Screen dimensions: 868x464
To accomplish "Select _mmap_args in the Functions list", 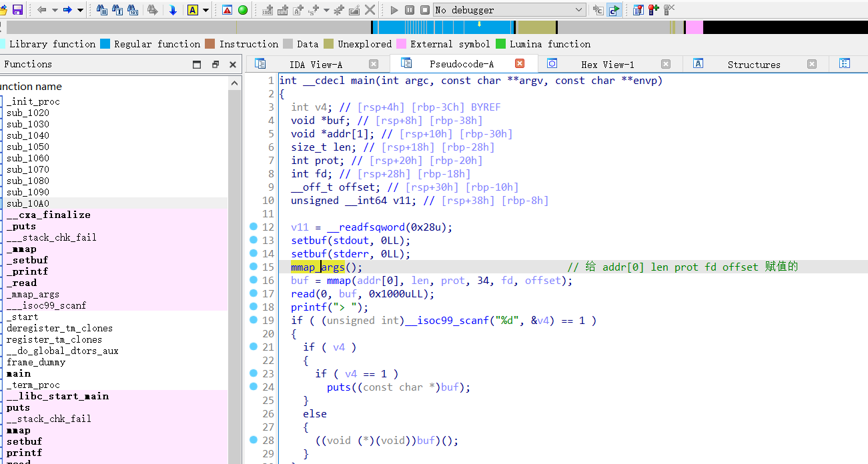I will pyautogui.click(x=33, y=294).
